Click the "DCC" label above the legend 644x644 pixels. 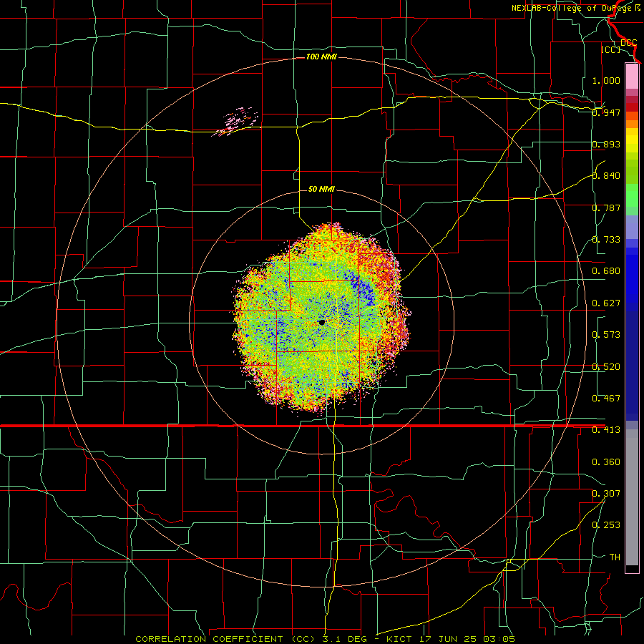pos(629,43)
